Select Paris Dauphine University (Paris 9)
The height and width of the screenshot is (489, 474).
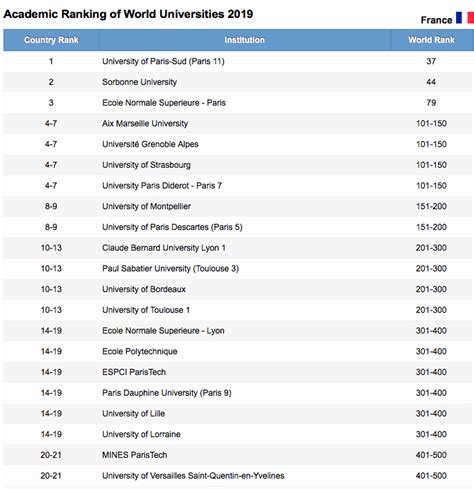pyautogui.click(x=167, y=393)
